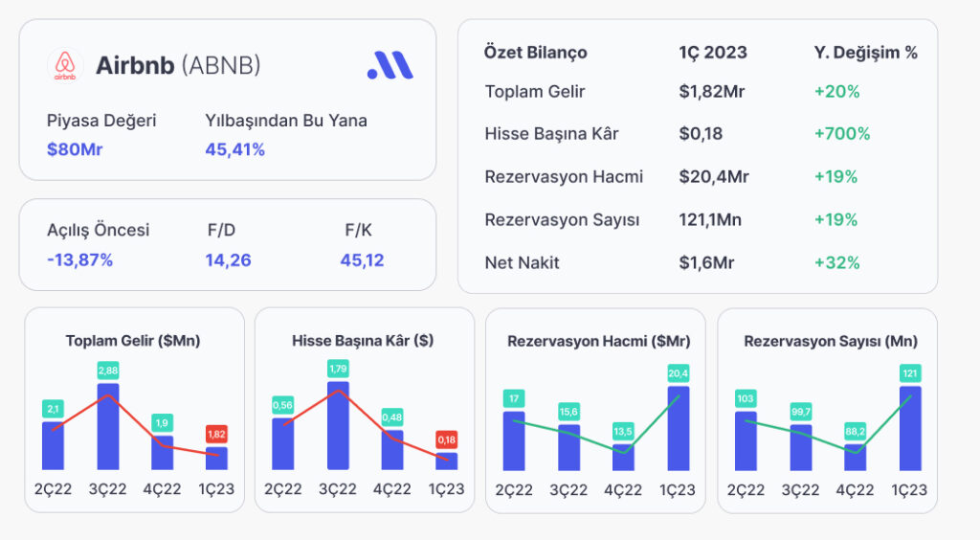Image resolution: width=980 pixels, height=540 pixels.
Task: Click the 13,5 bar label in booking volume chart
Action: pyautogui.click(x=623, y=431)
